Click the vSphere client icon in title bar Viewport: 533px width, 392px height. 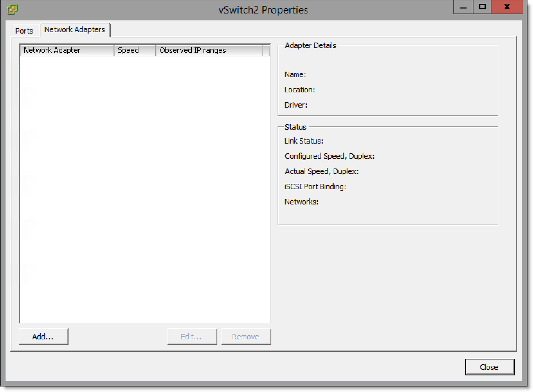12,9
